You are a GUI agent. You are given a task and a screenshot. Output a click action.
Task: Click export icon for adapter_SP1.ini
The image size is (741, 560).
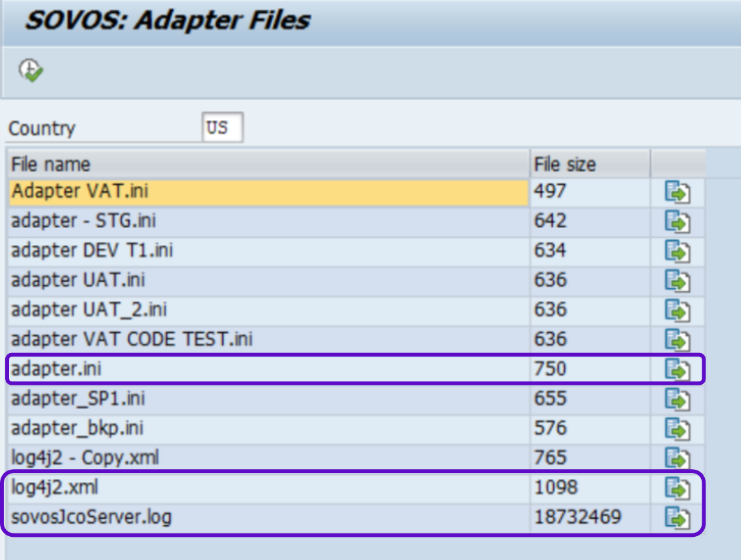[x=677, y=400]
